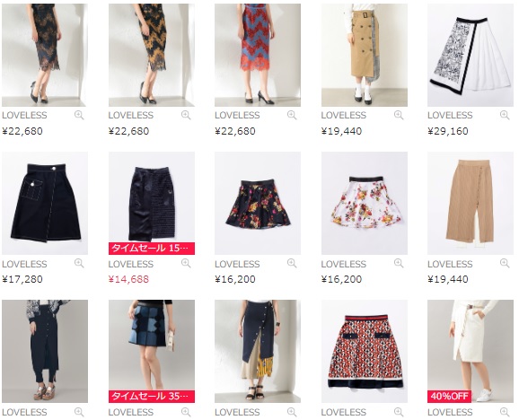The width and height of the screenshot is (519, 420).
Task: Click the 40%OFF discount badge
Action: tap(449, 397)
